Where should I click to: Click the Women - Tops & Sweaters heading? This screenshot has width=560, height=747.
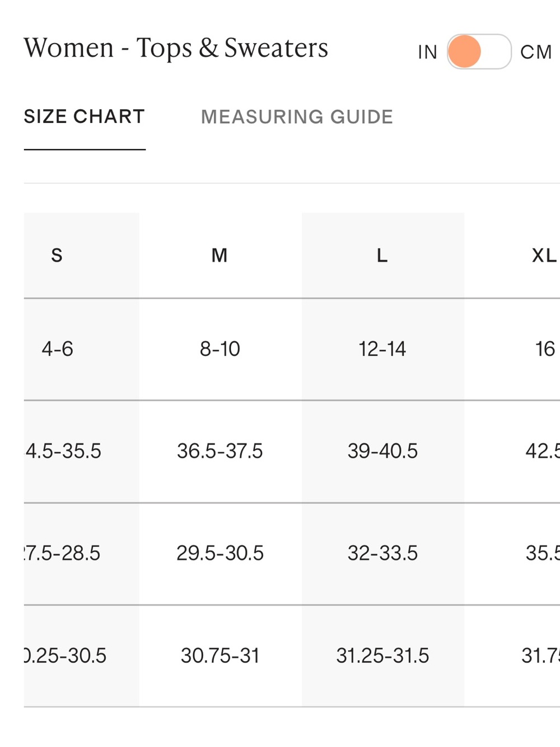coord(176,48)
